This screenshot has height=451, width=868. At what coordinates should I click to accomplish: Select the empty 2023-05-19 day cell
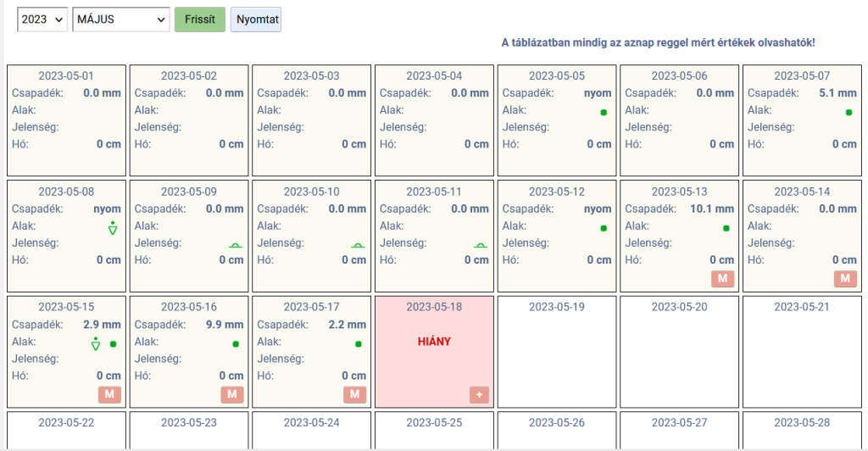tap(556, 352)
